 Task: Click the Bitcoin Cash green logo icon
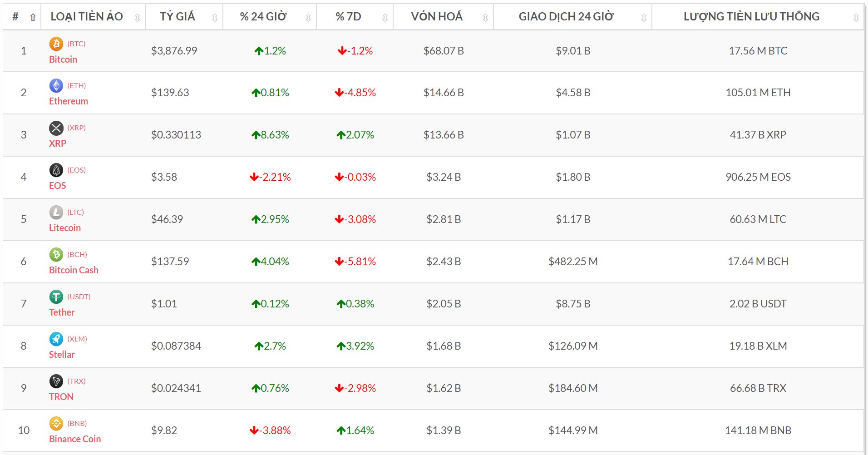pyautogui.click(x=56, y=255)
